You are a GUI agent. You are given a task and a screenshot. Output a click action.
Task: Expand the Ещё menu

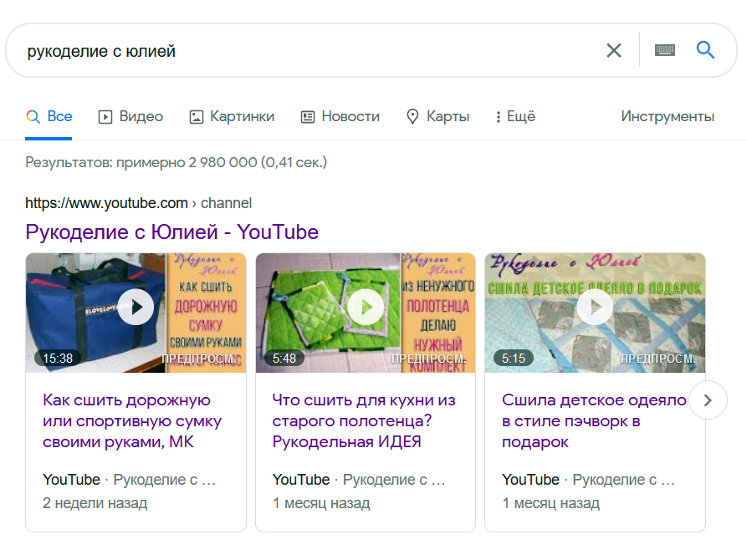tap(514, 117)
